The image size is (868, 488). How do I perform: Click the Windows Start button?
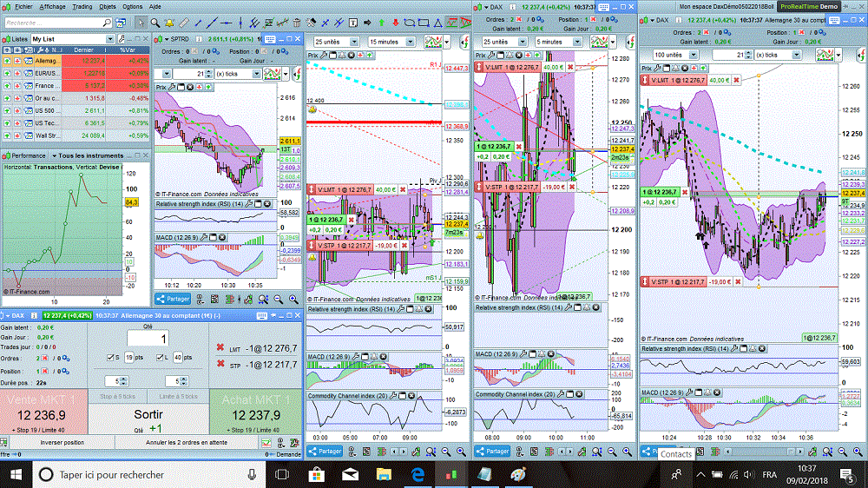[16, 475]
